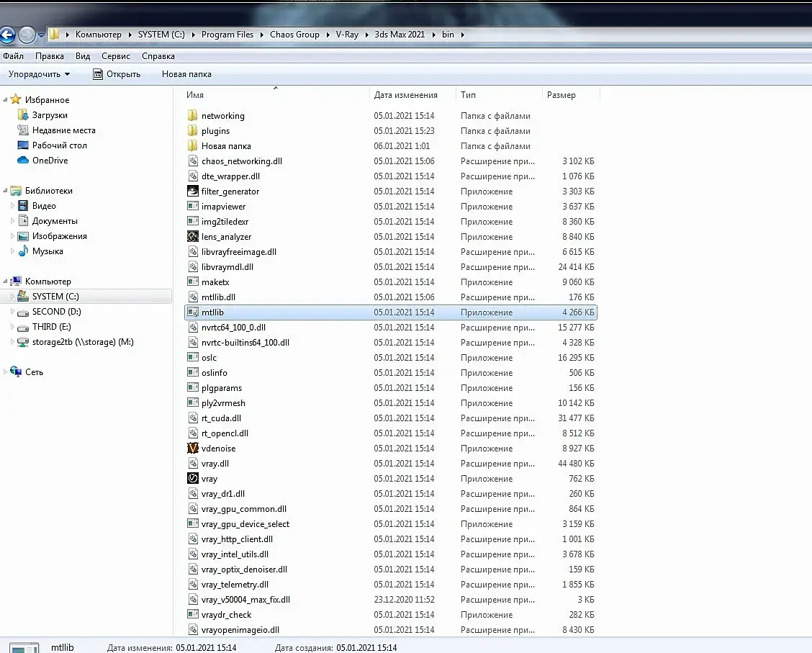Click the Избранное star icon
Screen dimensions: 812x653
(x=16, y=99)
